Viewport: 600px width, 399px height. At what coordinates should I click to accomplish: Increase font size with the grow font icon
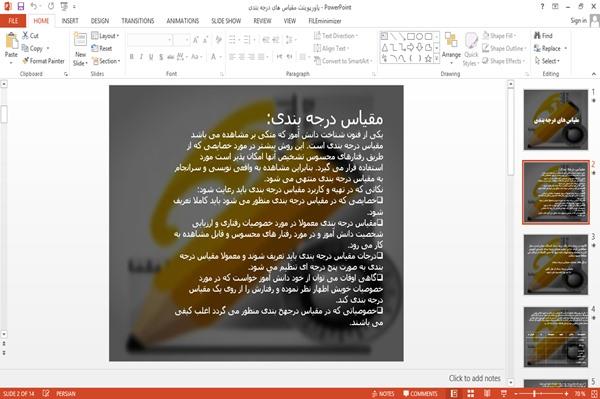[196, 40]
